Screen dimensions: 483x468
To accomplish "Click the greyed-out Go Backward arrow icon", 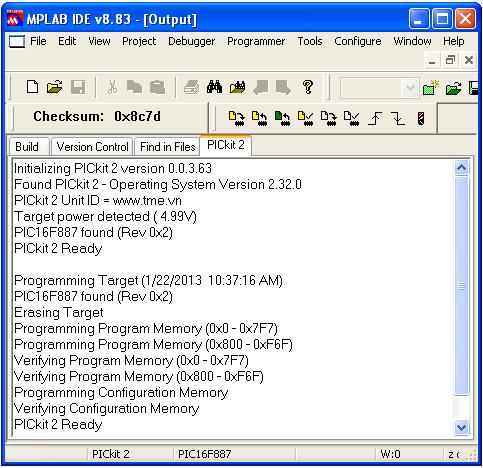I will point(260,87).
